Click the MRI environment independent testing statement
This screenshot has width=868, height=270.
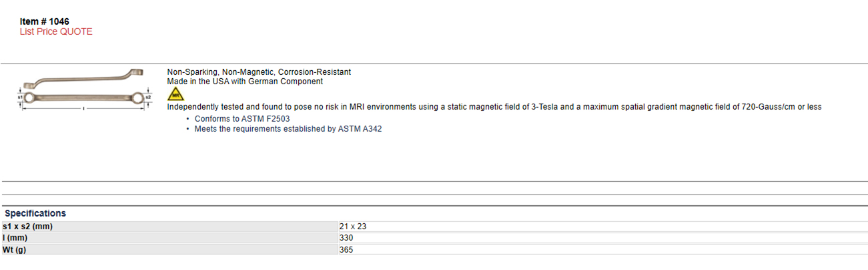(494, 107)
